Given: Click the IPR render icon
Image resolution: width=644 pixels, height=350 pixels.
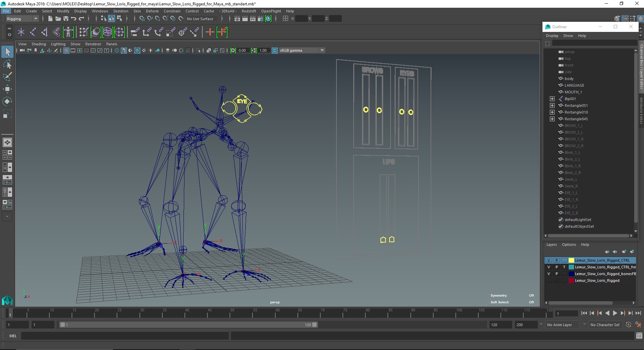Looking at the screenshot, I should [252, 19].
